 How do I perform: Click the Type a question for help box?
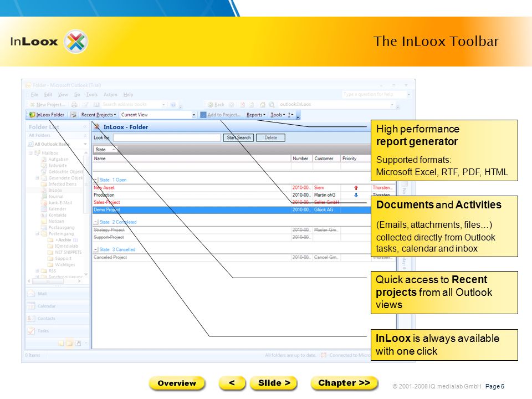click(374, 94)
